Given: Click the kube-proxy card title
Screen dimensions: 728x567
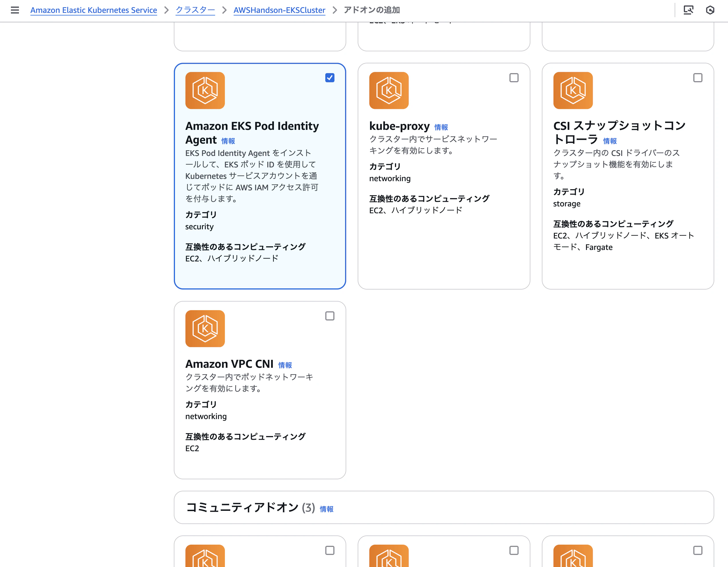Looking at the screenshot, I should (x=399, y=126).
